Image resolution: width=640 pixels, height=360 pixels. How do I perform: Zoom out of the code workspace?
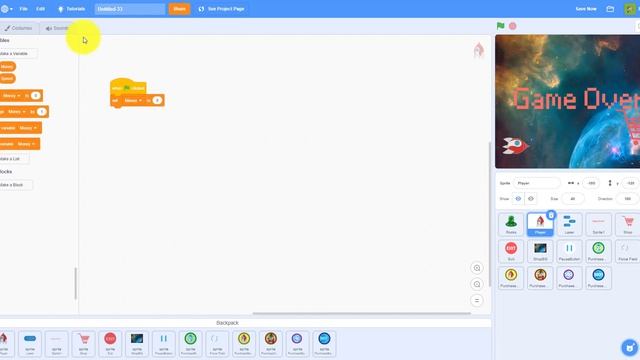coord(477,284)
